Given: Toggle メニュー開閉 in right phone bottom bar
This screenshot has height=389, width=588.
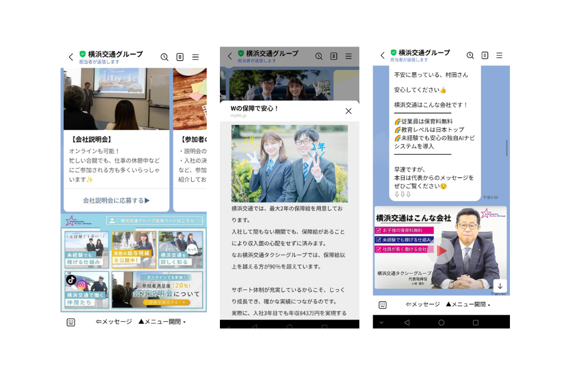Looking at the screenshot, I should pos(468,304).
